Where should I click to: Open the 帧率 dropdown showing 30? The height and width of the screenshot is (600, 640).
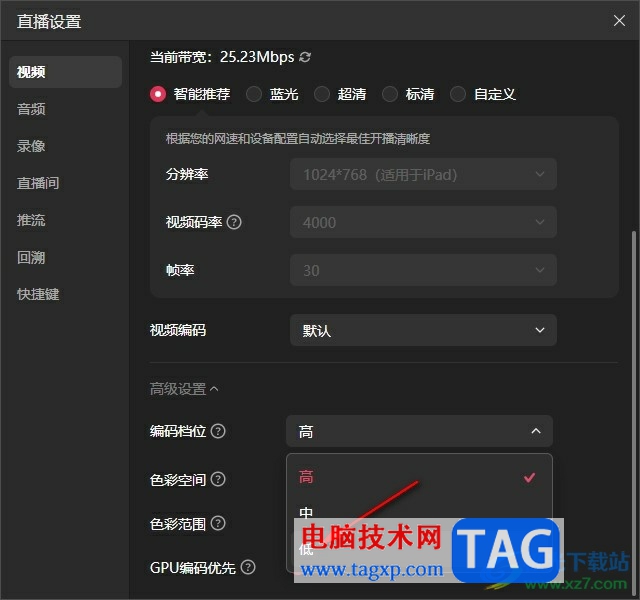click(x=423, y=270)
